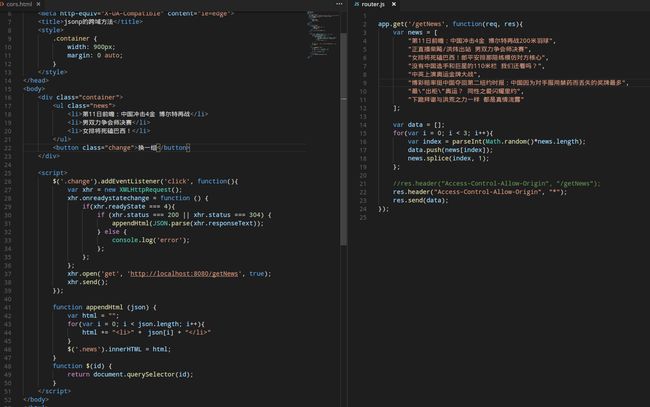Click the 'xhr.send();' line
Image resolution: width=650 pixels, height=407 pixels.
point(87,282)
